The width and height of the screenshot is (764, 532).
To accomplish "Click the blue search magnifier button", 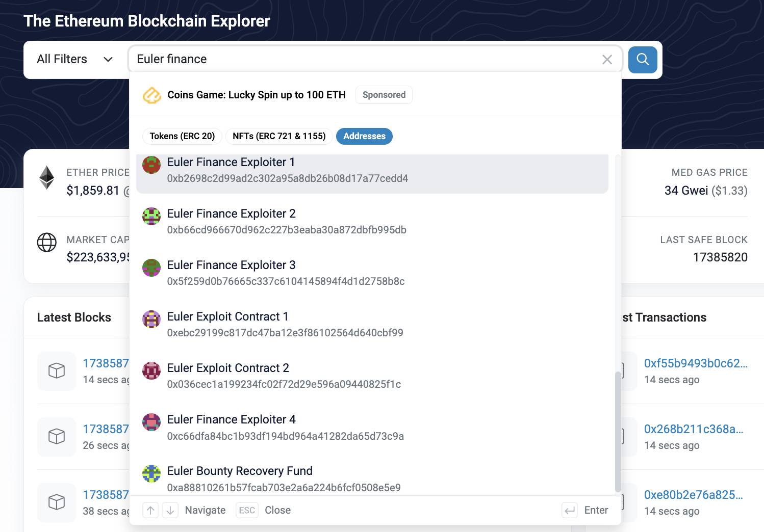I will (x=643, y=60).
